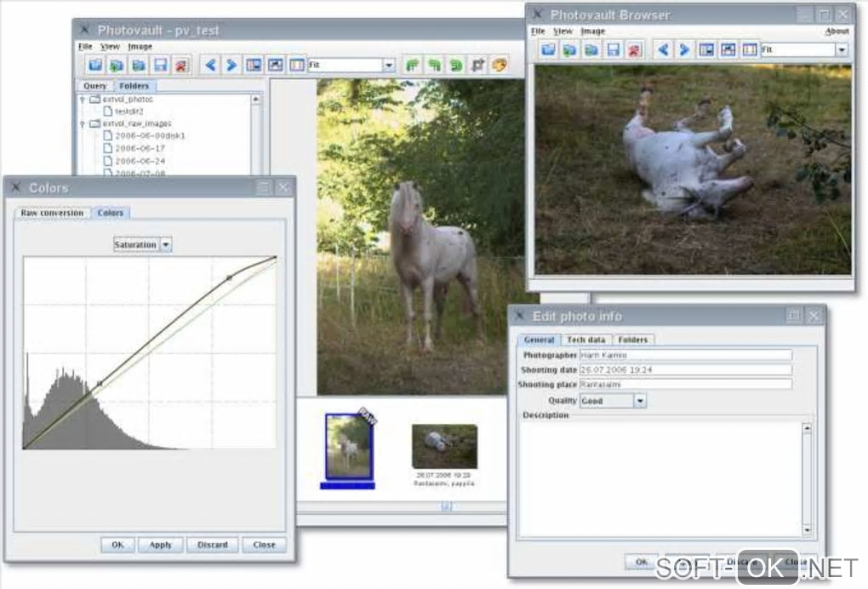
Task: Click the red X delete icon in Photovault Browser toolbar
Action: point(634,50)
